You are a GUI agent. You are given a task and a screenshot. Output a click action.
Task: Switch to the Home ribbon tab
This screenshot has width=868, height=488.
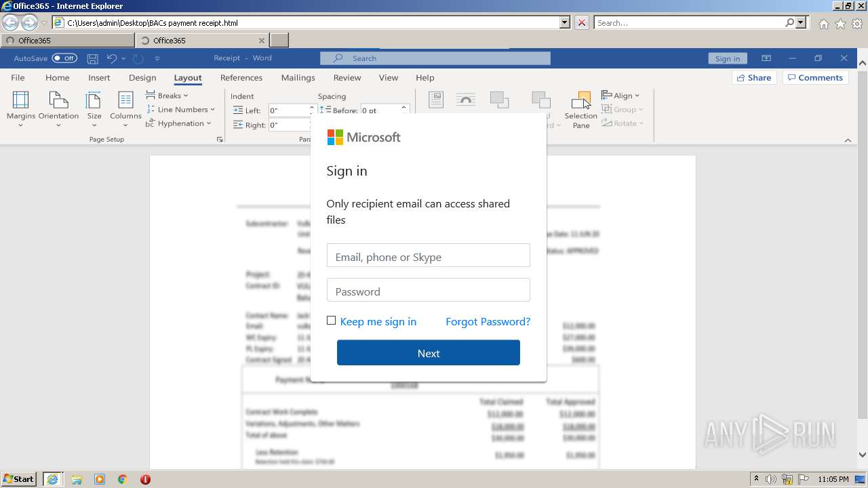[58, 77]
